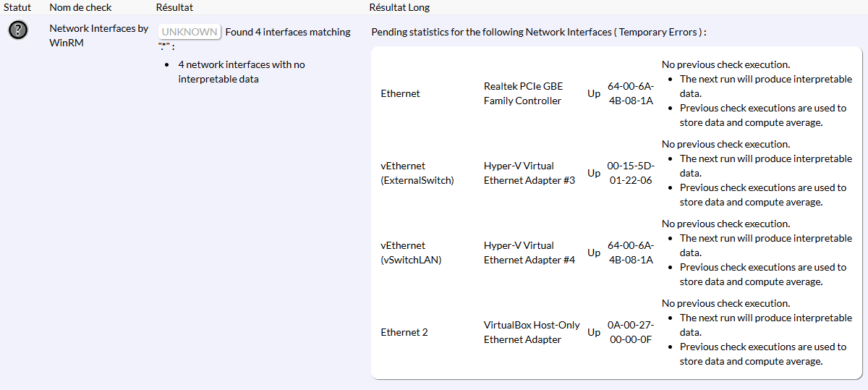Click the Ethernet interface name

400,93
